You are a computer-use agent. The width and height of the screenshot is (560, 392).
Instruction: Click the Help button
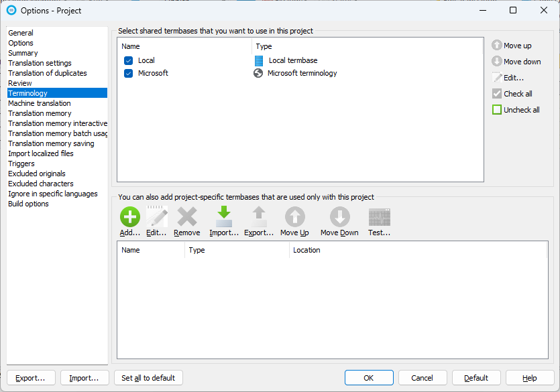coord(530,378)
